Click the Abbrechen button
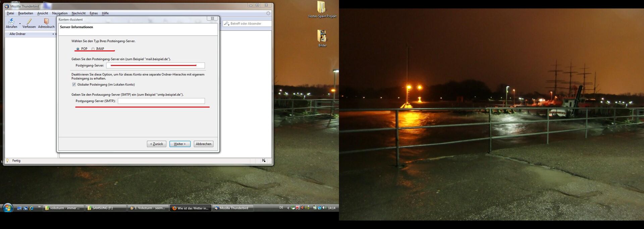This screenshot has width=644, height=229. click(x=203, y=144)
